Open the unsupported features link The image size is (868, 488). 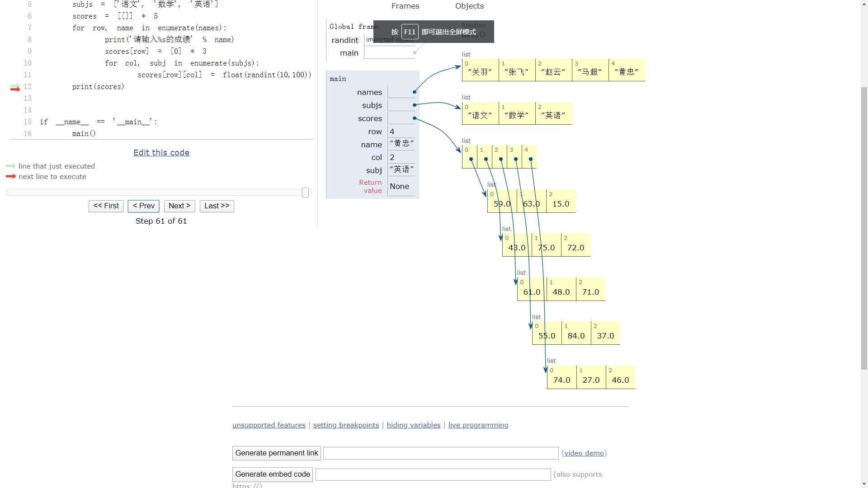(269, 425)
